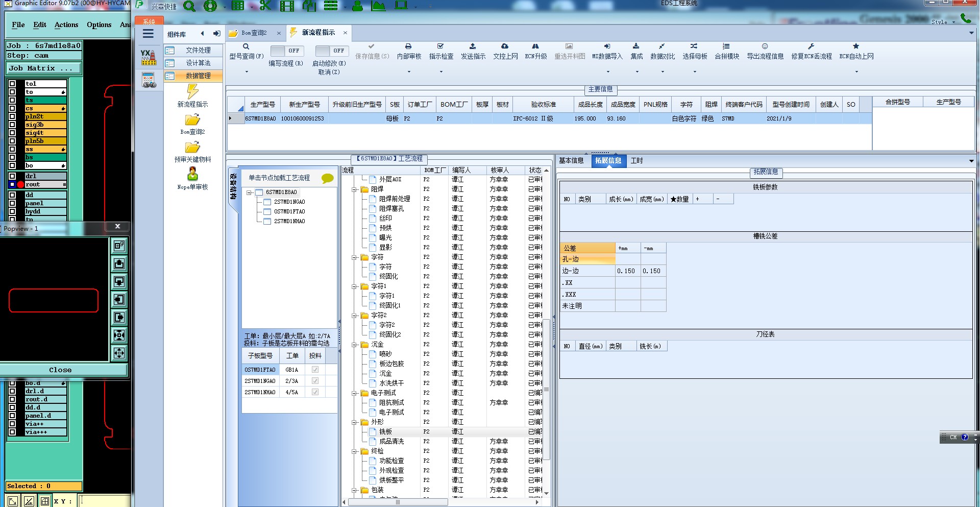Click the hamburger menu icon in EDS sidebar
This screenshot has height=507, width=980.
tap(148, 34)
